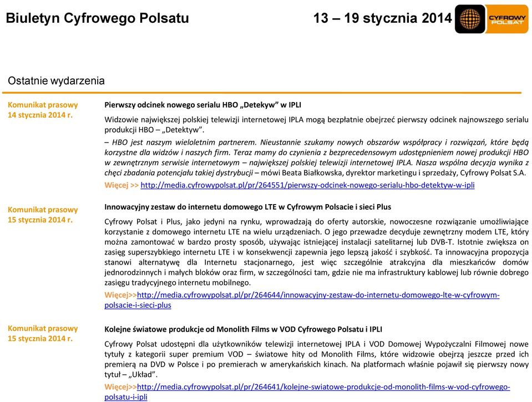Click the text 'tytuł – „Układ".'
This screenshot has height=402, width=532.
tap(131, 375)
